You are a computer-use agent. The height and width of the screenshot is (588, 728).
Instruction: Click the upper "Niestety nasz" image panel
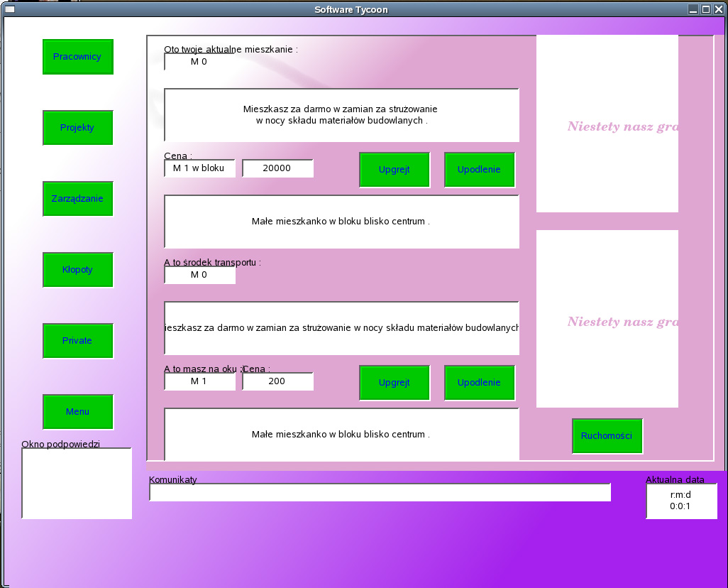pyautogui.click(x=607, y=124)
